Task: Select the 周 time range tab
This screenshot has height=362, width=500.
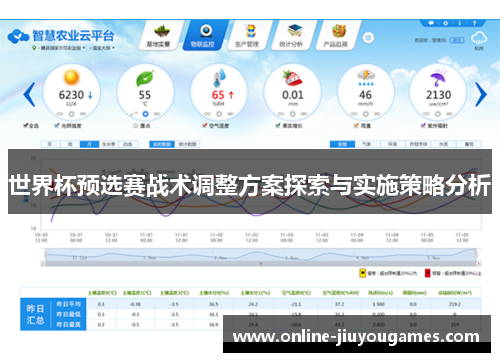Action: pos(70,144)
